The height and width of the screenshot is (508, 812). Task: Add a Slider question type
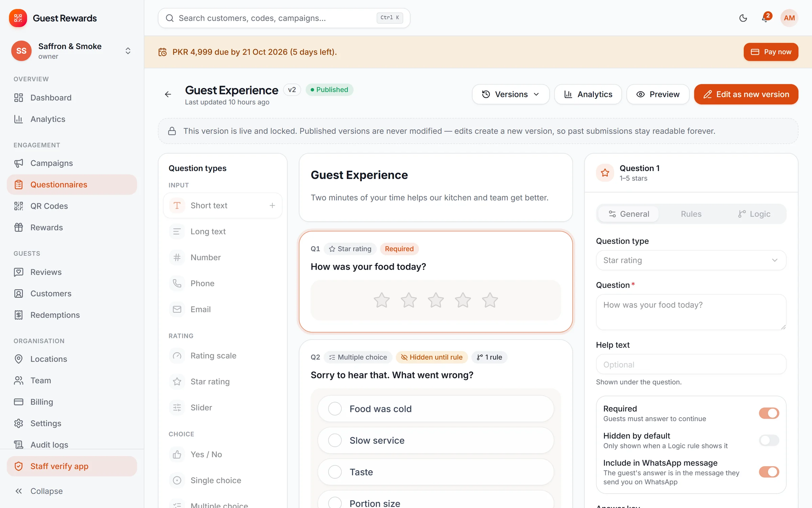223,407
